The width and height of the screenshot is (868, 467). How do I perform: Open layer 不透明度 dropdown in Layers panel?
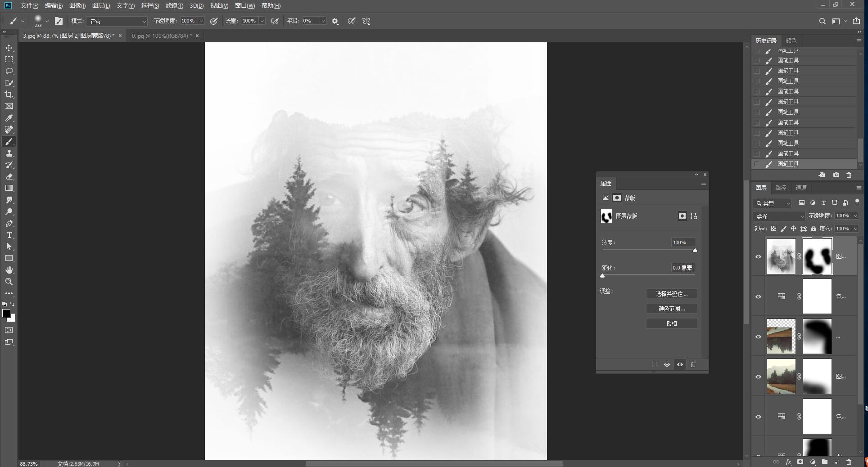(855, 216)
